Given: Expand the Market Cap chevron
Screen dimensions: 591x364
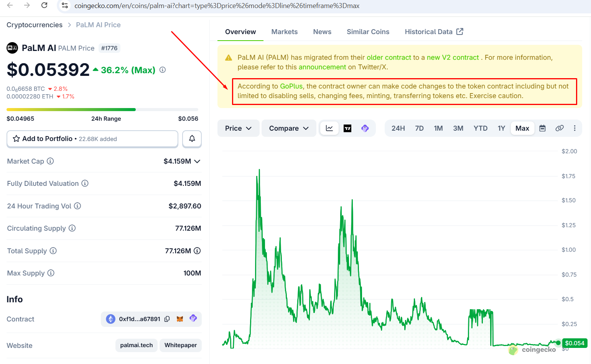Looking at the screenshot, I should tap(197, 161).
